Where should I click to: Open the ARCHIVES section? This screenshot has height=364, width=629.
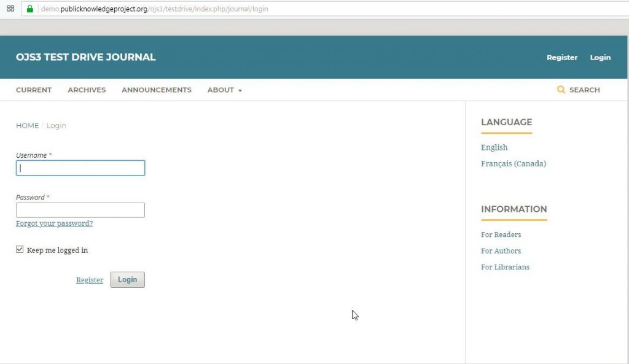86,90
